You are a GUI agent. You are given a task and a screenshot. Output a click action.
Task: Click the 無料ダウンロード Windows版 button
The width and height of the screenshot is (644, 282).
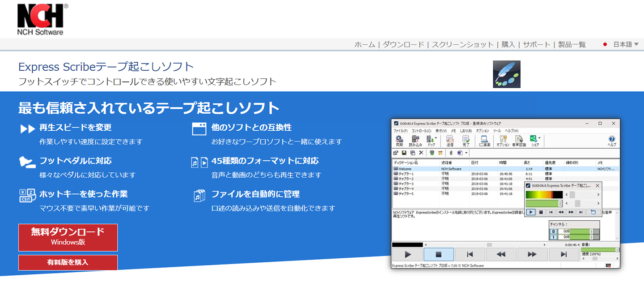68,237
